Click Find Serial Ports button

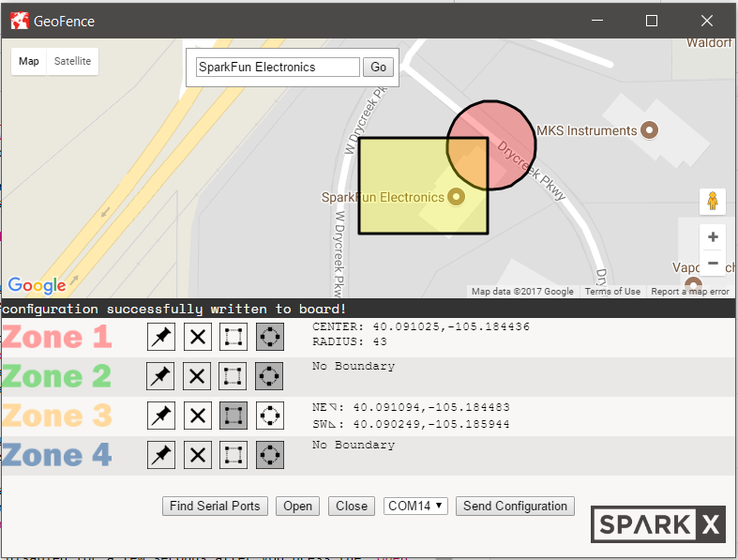click(x=215, y=506)
